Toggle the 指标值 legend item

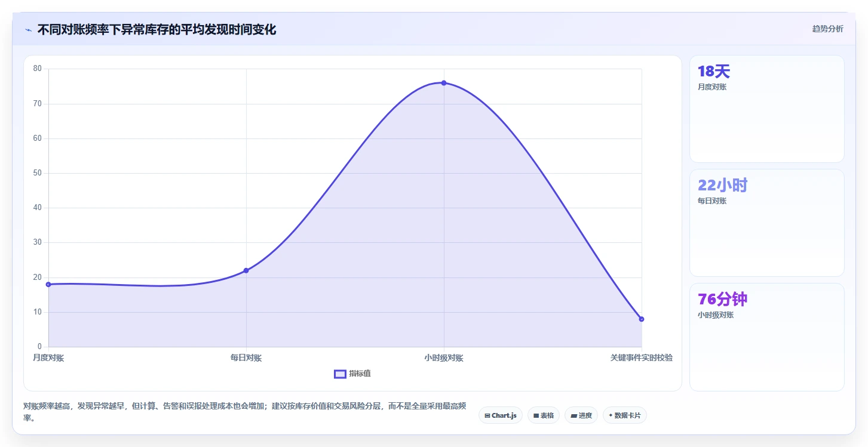tap(352, 374)
